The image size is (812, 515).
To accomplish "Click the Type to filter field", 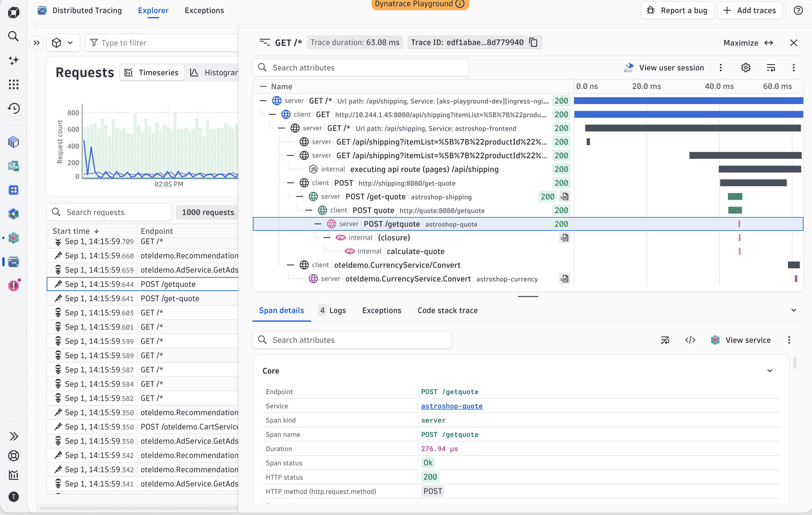I will [x=162, y=43].
